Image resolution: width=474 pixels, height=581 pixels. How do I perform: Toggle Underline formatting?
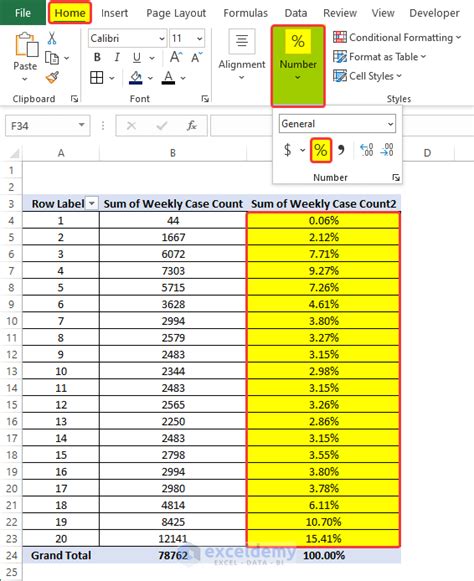pyautogui.click(x=137, y=57)
